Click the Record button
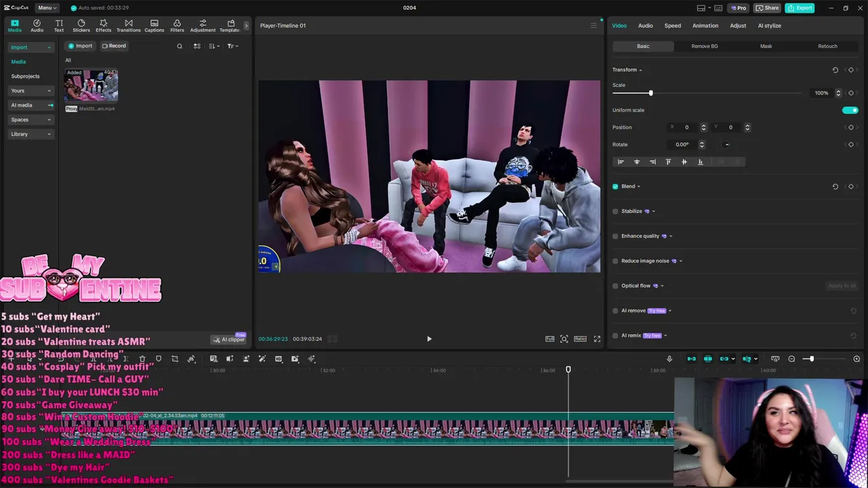This screenshot has height=488, width=868. [x=114, y=46]
